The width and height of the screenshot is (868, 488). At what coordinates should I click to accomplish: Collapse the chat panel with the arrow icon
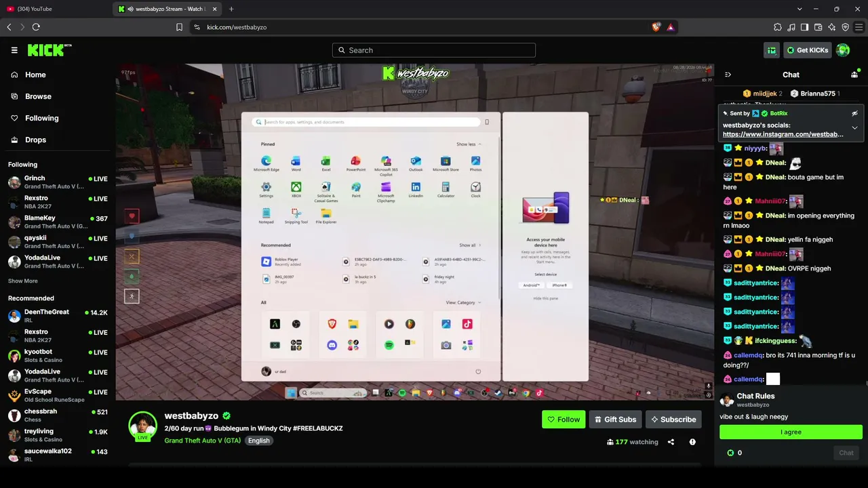[728, 75]
